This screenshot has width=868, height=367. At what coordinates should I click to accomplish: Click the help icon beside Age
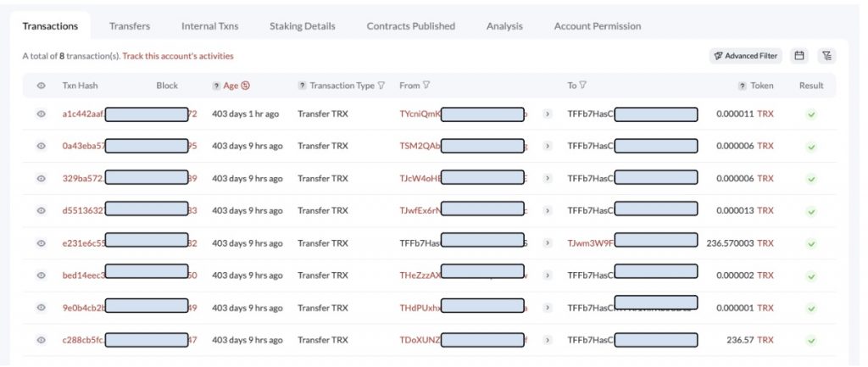coord(216,86)
